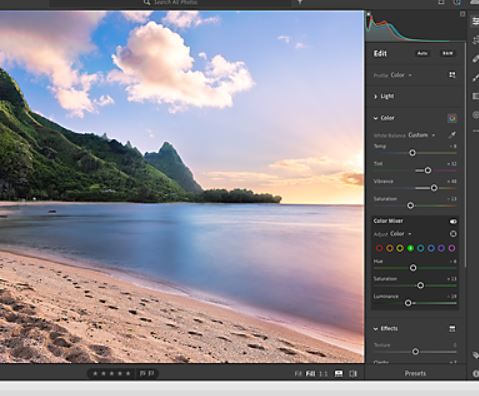This screenshot has width=479, height=396.
Task: Open the color grading wheel icon
Action: tap(452, 118)
